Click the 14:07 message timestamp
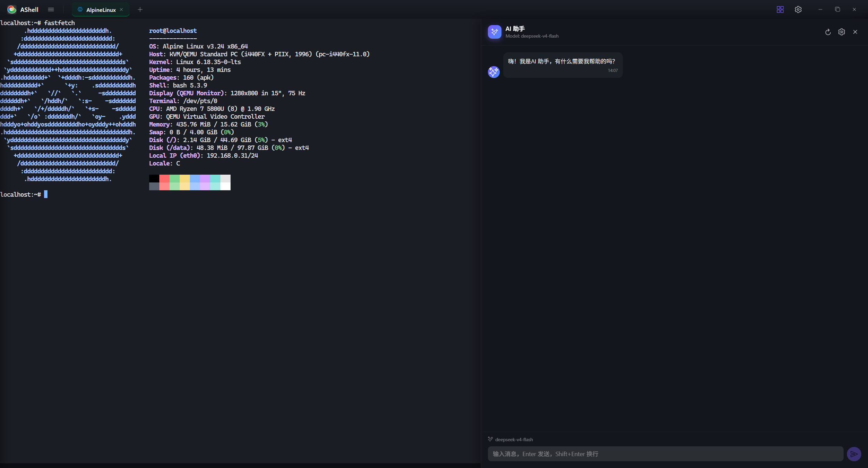The image size is (868, 468). coord(613,71)
